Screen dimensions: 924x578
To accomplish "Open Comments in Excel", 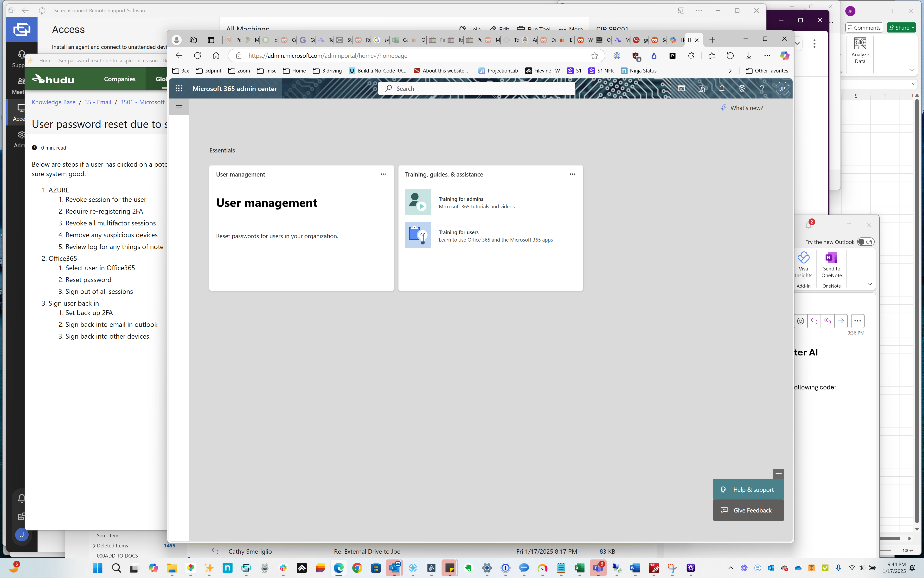I will pos(864,27).
